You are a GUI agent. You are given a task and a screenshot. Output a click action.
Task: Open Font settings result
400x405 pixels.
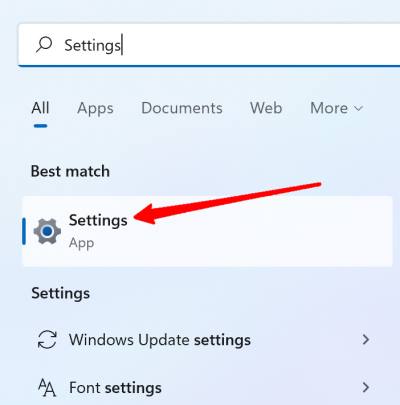[x=203, y=388]
